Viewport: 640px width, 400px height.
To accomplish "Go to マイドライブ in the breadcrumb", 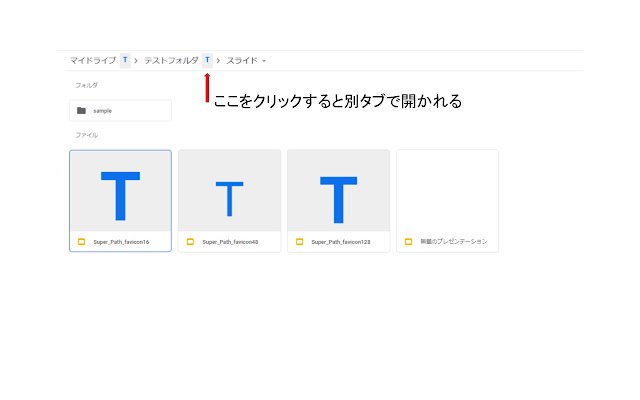I will (x=93, y=60).
